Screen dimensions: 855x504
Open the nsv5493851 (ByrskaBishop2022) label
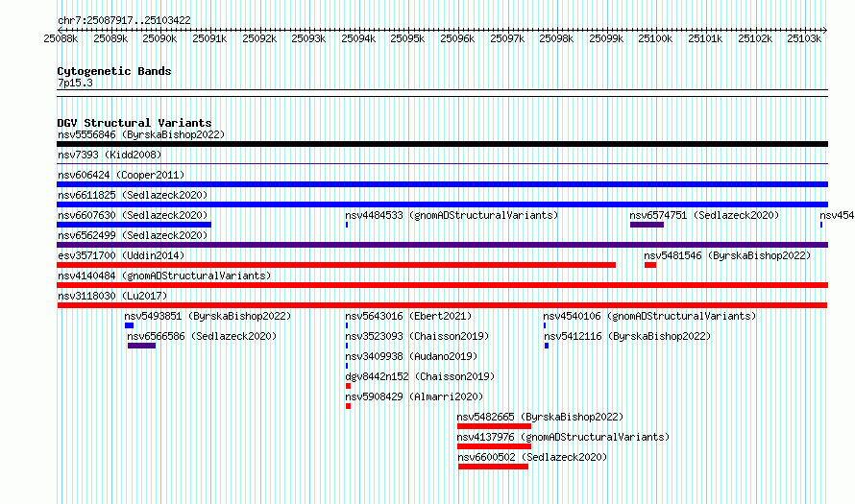pyautogui.click(x=208, y=316)
